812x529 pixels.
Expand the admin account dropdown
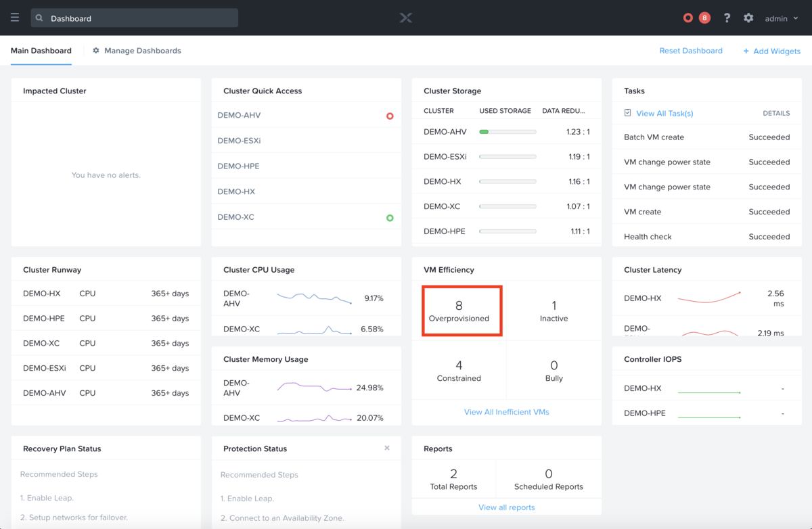pyautogui.click(x=781, y=18)
